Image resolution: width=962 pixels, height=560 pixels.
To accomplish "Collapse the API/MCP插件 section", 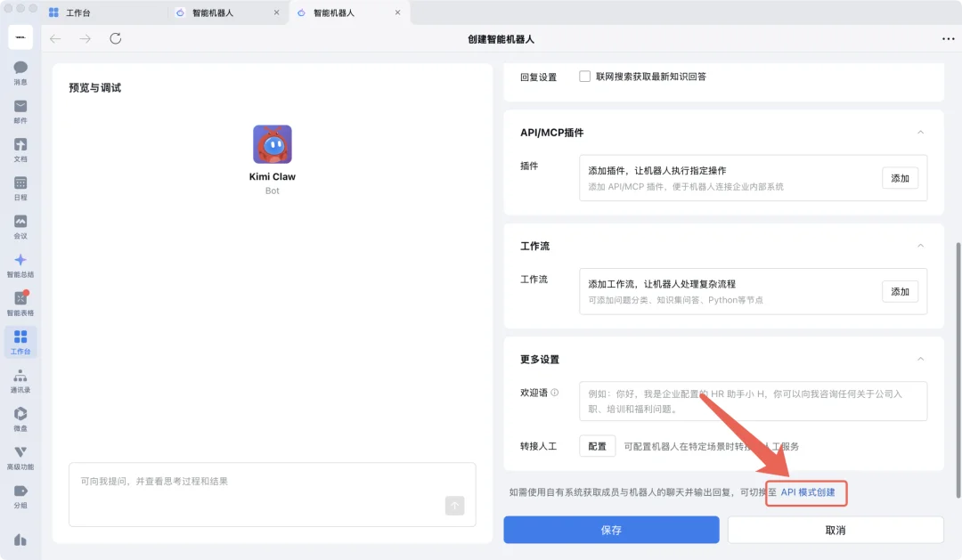I will point(921,132).
